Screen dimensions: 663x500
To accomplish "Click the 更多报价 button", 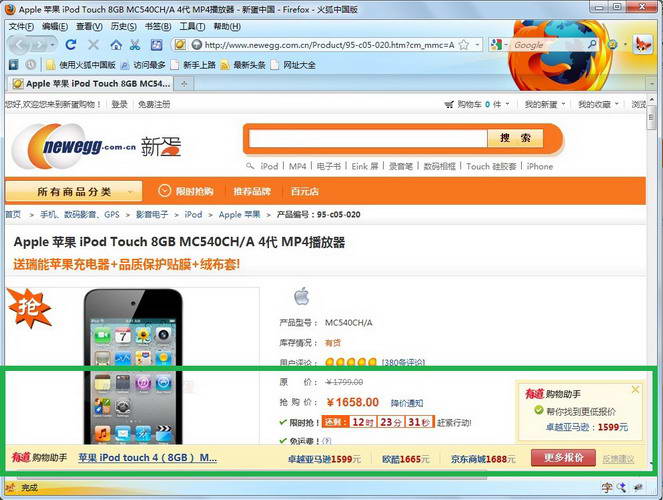I will coord(562,457).
